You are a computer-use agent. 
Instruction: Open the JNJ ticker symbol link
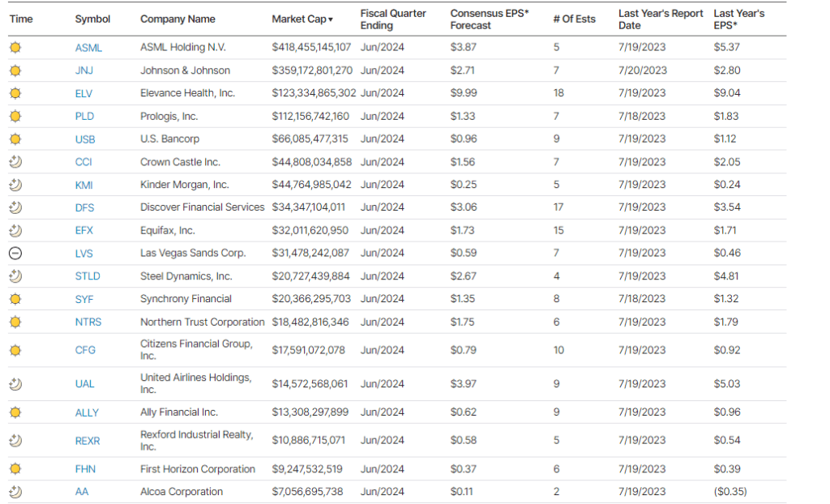pos(84,70)
